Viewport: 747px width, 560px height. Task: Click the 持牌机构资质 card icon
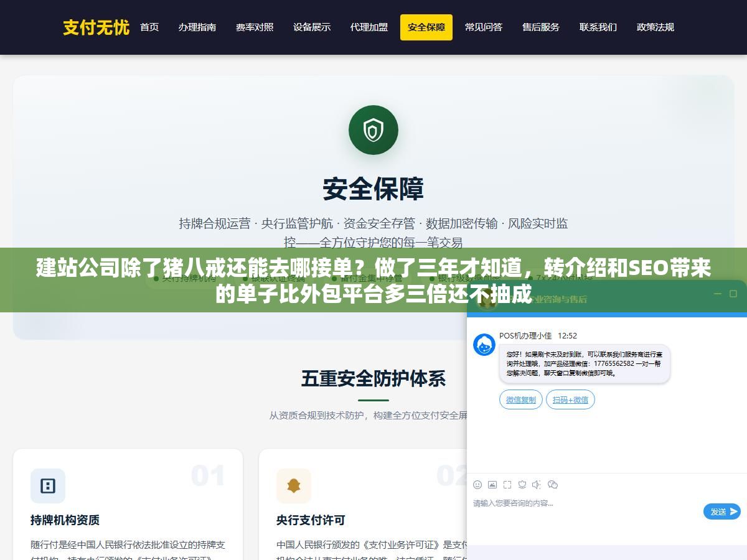tap(48, 486)
